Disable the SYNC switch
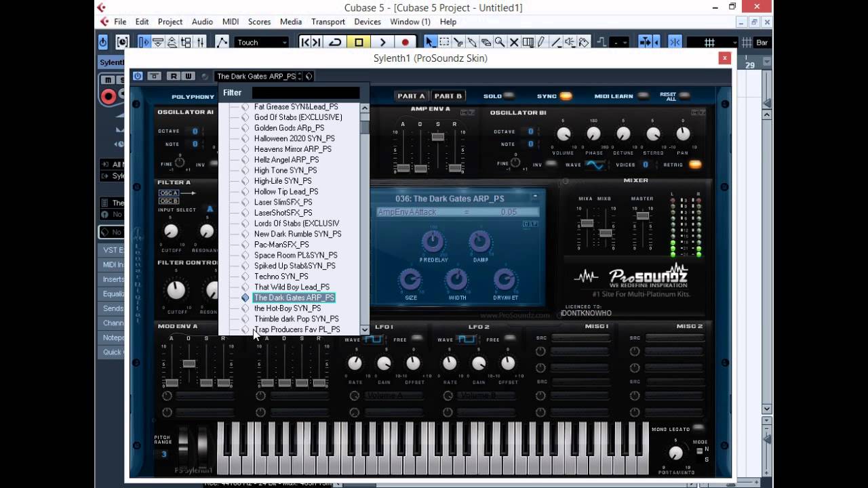The image size is (868, 488). point(566,96)
